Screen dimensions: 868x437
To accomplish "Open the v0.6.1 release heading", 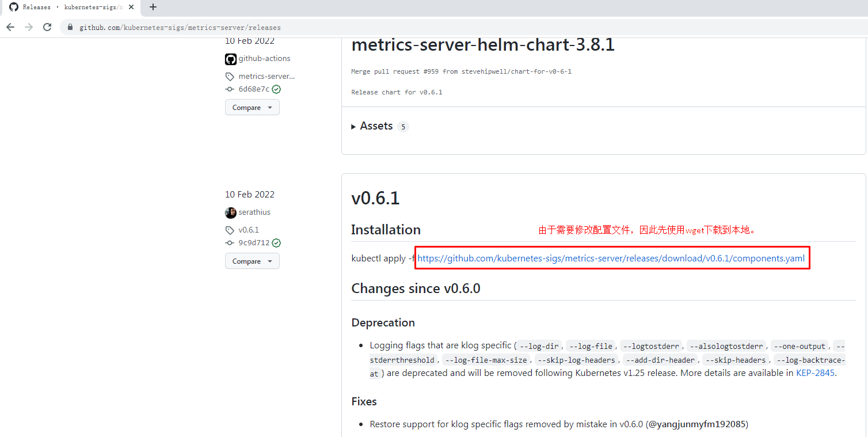I will click(375, 199).
